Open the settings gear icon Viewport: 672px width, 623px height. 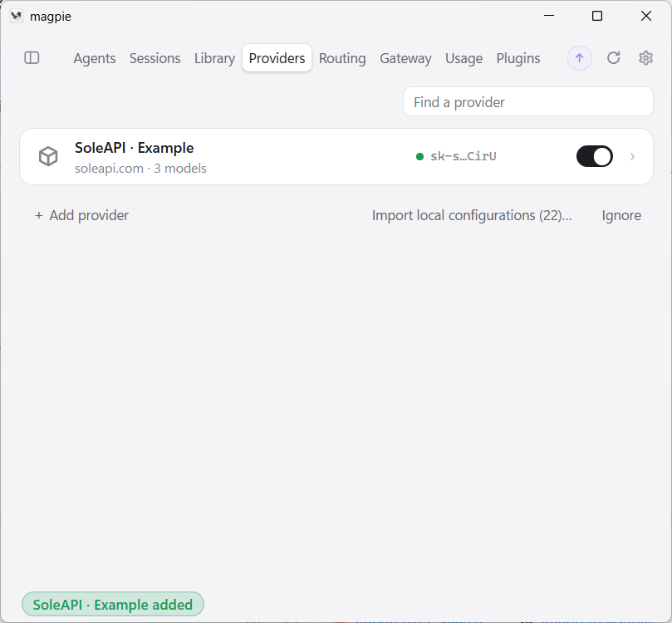point(645,58)
